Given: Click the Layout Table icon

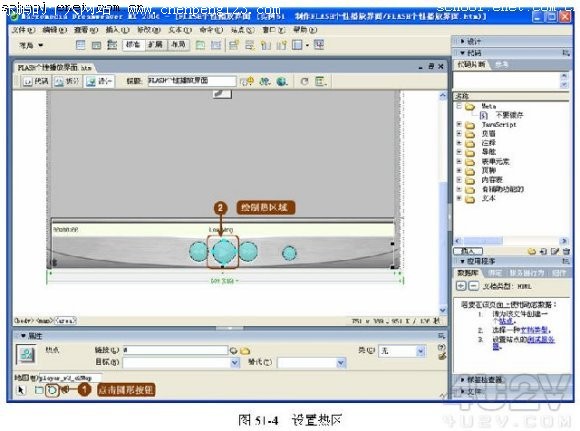Looking at the screenshot, I should pos(200,45).
